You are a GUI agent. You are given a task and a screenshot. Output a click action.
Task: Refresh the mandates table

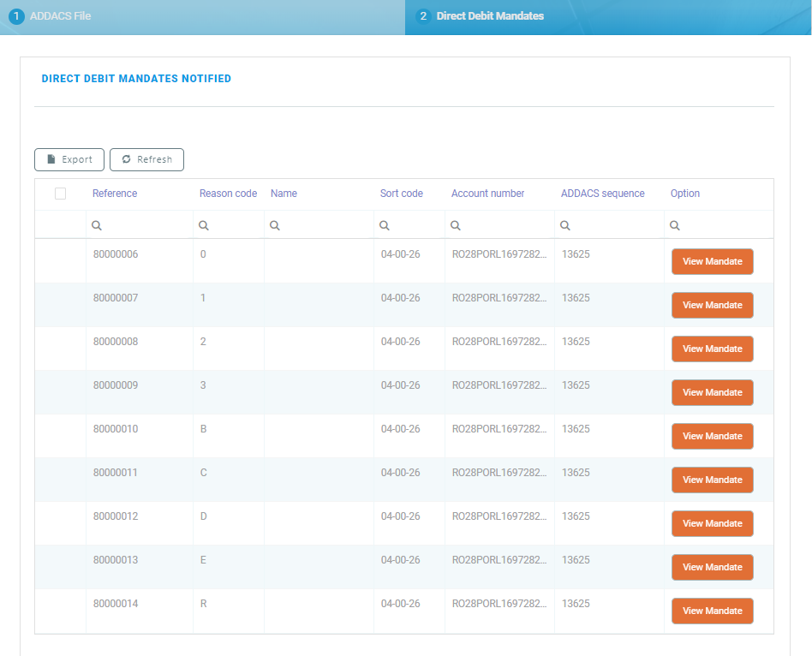click(146, 159)
